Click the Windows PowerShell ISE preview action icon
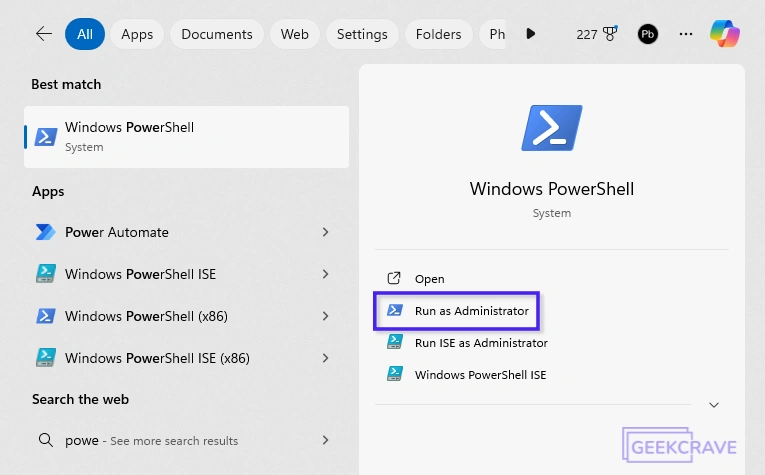 [x=395, y=374]
